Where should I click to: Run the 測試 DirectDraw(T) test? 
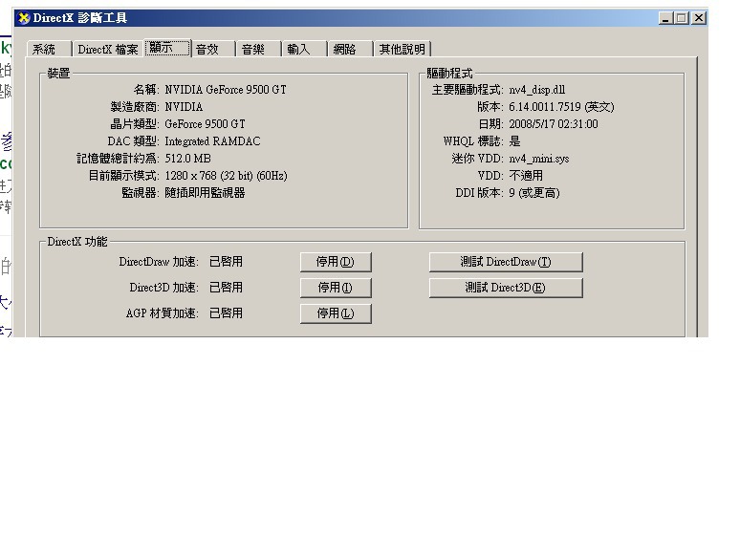click(506, 262)
